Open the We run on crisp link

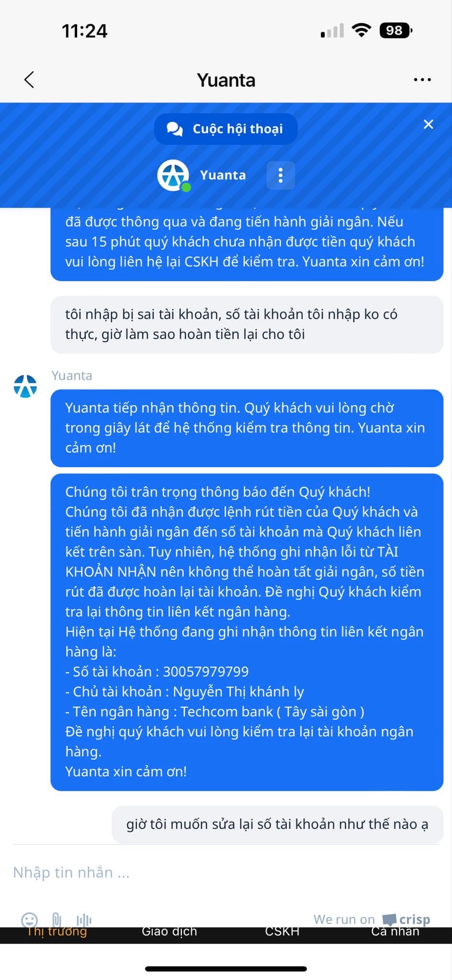pyautogui.click(x=372, y=919)
